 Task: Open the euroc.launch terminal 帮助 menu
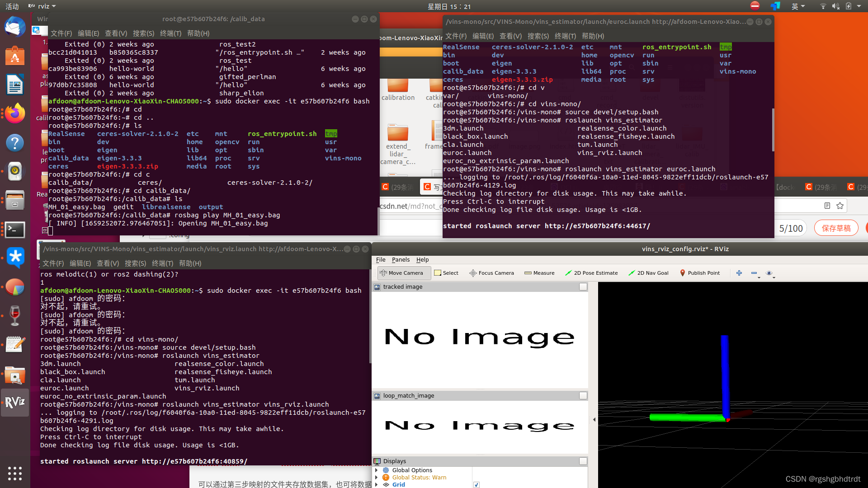pos(592,36)
